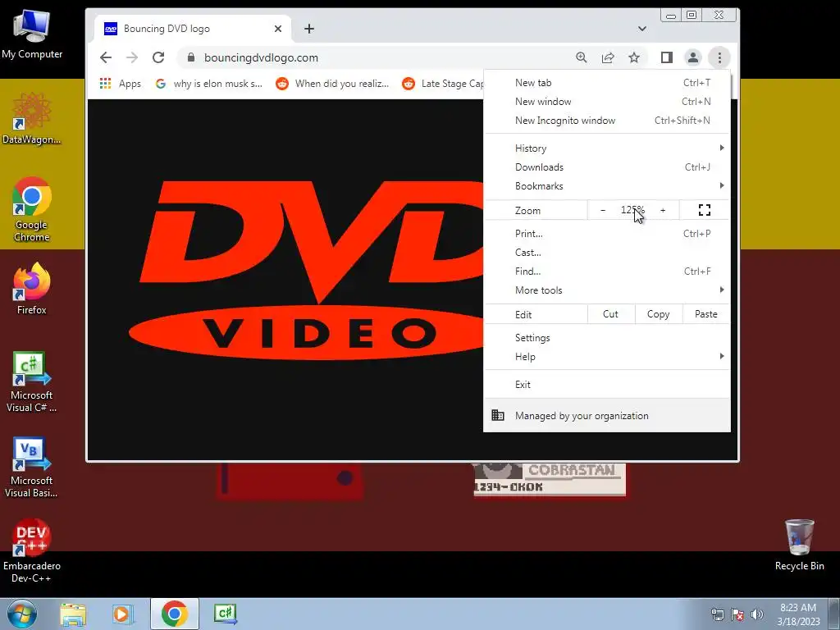Viewport: 840px width, 630px height.
Task: Click the browser forward arrow
Action: point(132,57)
